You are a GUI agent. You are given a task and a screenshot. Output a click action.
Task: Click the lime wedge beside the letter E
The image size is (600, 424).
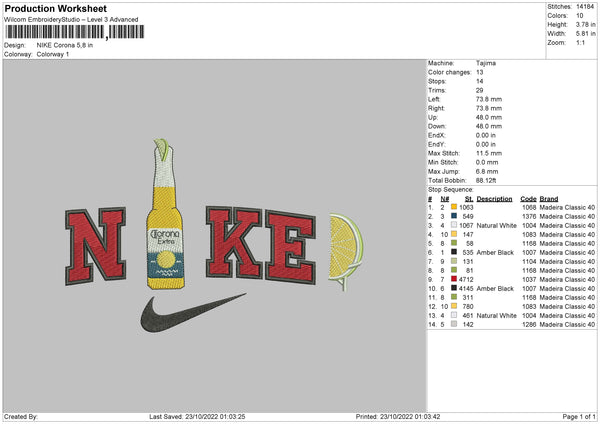pos(346,251)
